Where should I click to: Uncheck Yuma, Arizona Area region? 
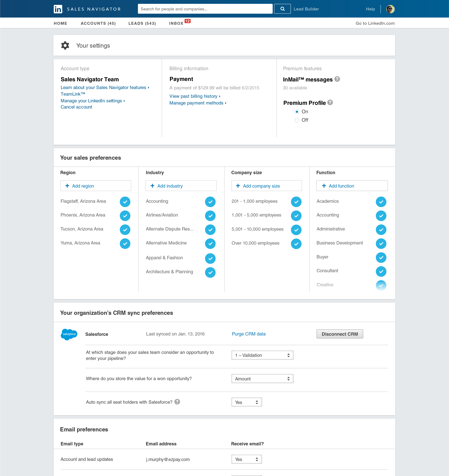[125, 243]
